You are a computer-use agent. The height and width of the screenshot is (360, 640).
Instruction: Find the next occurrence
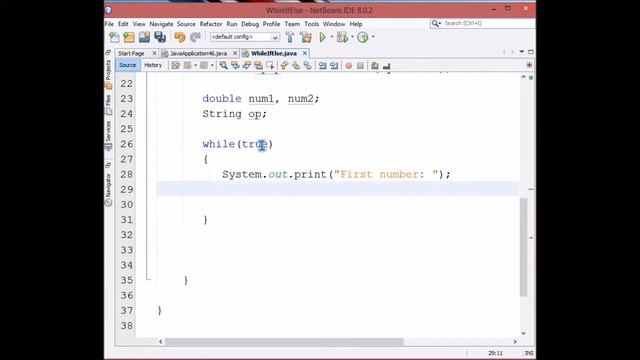[247, 65]
